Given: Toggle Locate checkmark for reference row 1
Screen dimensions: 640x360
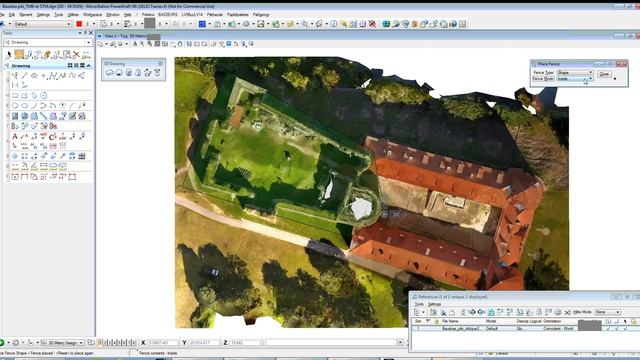Looking at the screenshot, I should click(x=625, y=328).
